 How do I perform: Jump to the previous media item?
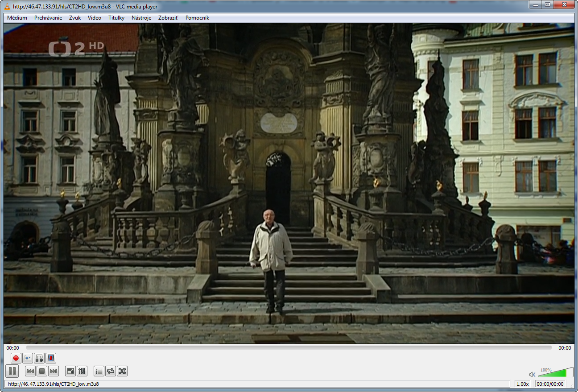click(x=30, y=371)
